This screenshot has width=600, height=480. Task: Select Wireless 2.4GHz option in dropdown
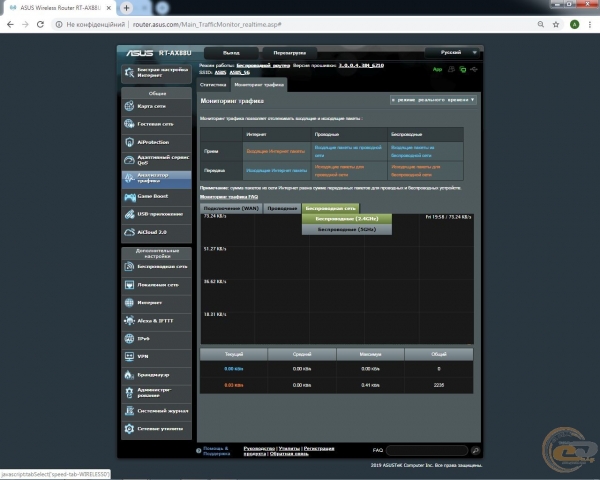(x=347, y=219)
